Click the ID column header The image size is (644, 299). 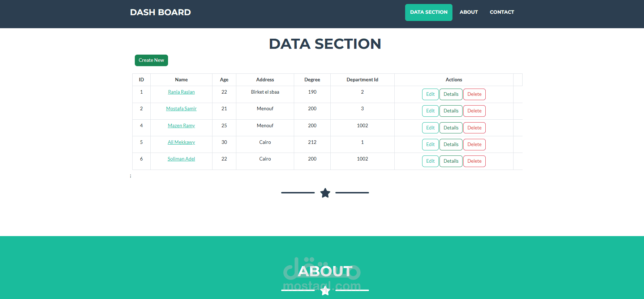(x=141, y=80)
